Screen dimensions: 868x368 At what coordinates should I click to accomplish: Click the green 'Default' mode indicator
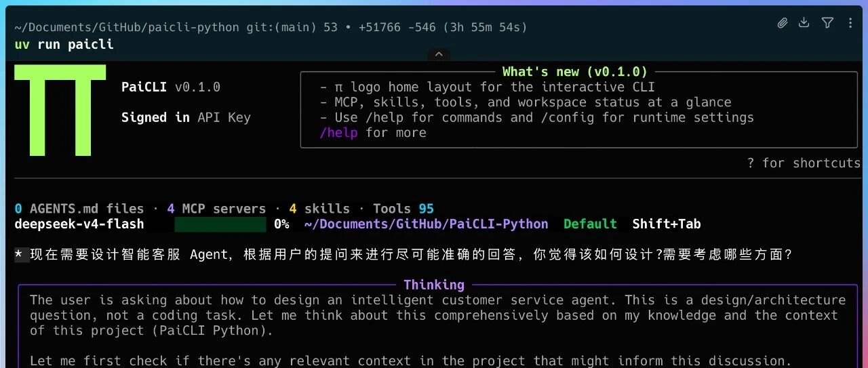590,224
